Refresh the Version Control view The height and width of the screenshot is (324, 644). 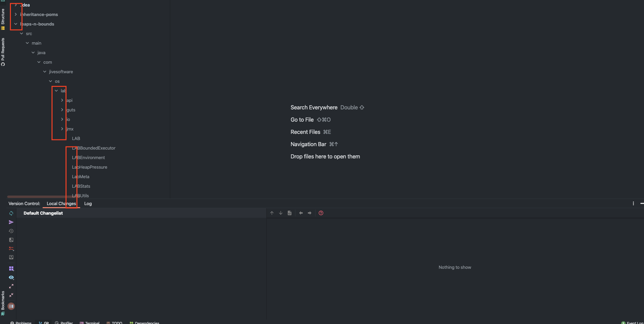(11, 213)
